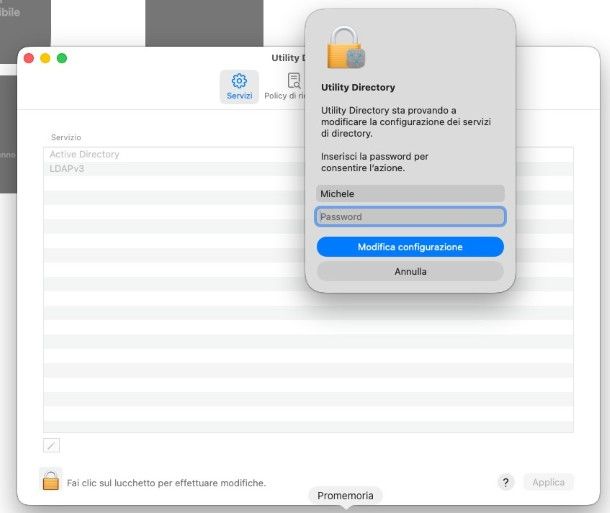Click the Servizio column header
This screenshot has width=610, height=513.
pos(67,137)
